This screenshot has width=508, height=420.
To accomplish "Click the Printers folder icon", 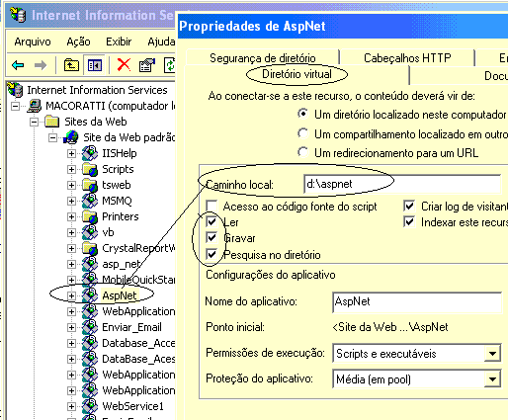I will click(x=90, y=216).
